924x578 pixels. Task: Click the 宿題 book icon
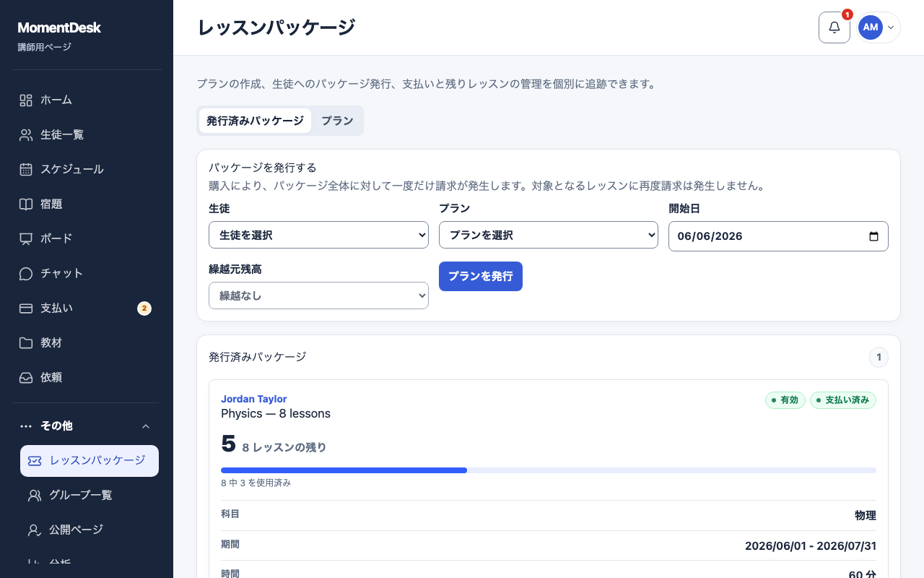coord(26,204)
